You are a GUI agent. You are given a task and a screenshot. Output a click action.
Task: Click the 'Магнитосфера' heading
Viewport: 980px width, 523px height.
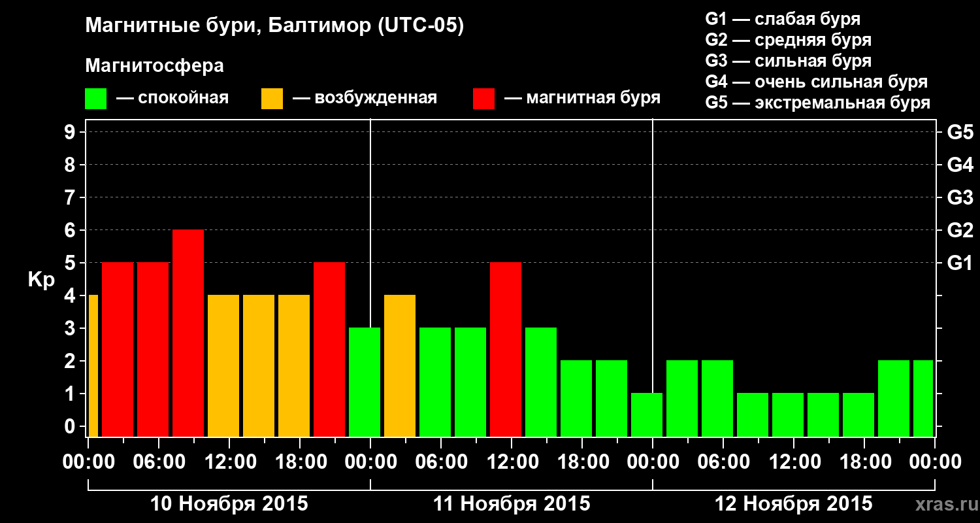(154, 66)
